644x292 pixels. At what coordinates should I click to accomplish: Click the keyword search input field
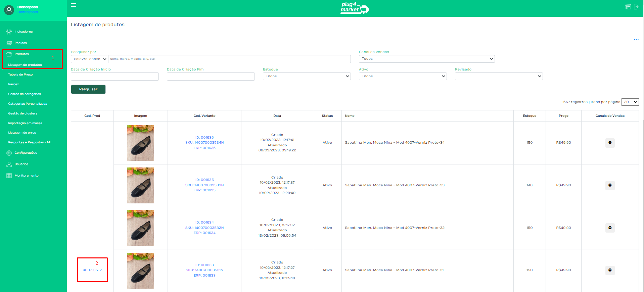coord(229,59)
